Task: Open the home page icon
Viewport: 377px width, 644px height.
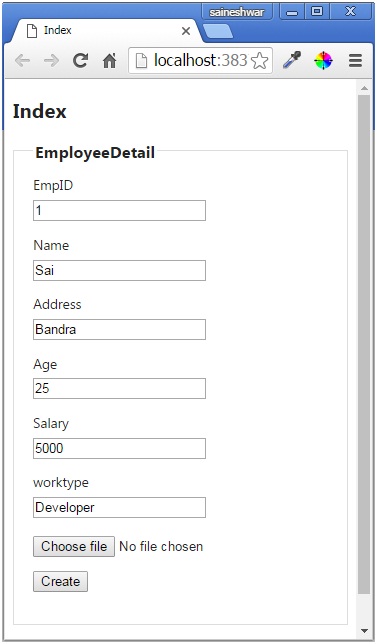Action: click(x=109, y=61)
